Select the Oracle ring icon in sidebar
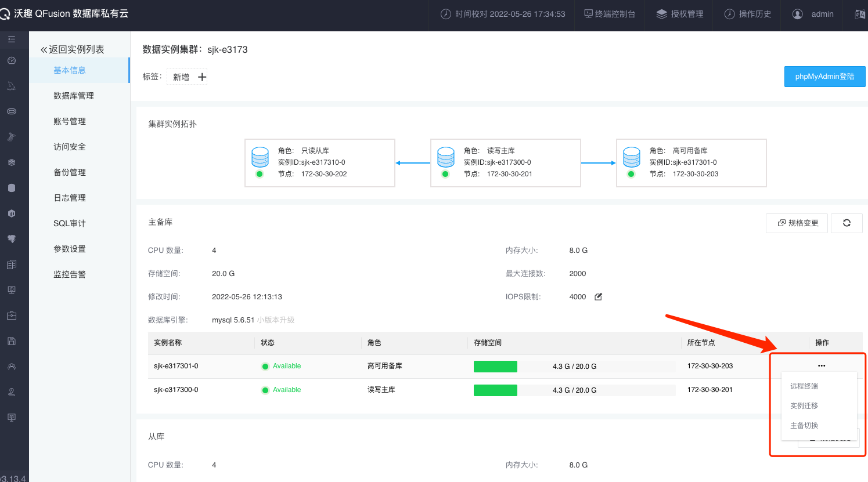This screenshot has height=482, width=868. (12, 111)
